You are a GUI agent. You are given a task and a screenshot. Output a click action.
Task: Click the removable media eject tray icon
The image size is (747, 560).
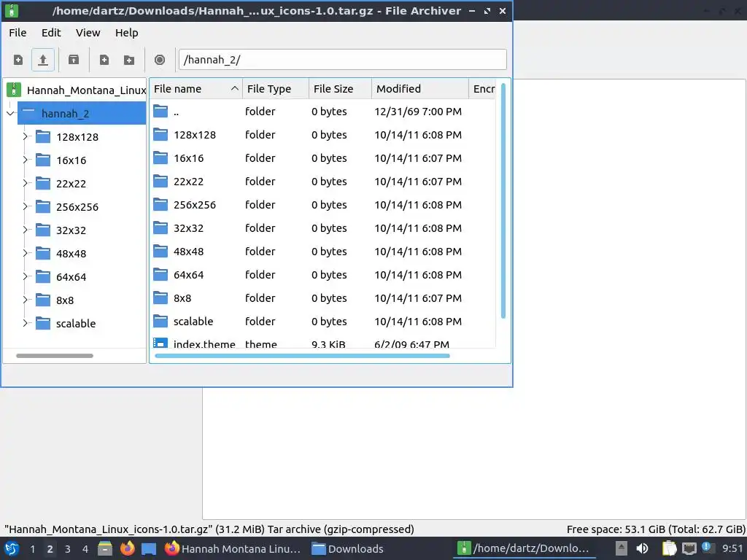pyautogui.click(x=622, y=548)
